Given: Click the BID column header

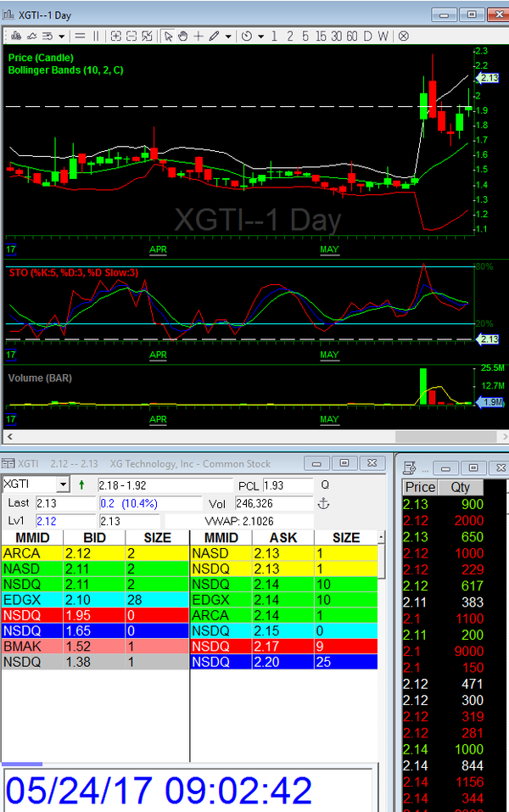Looking at the screenshot, I should 93,538.
